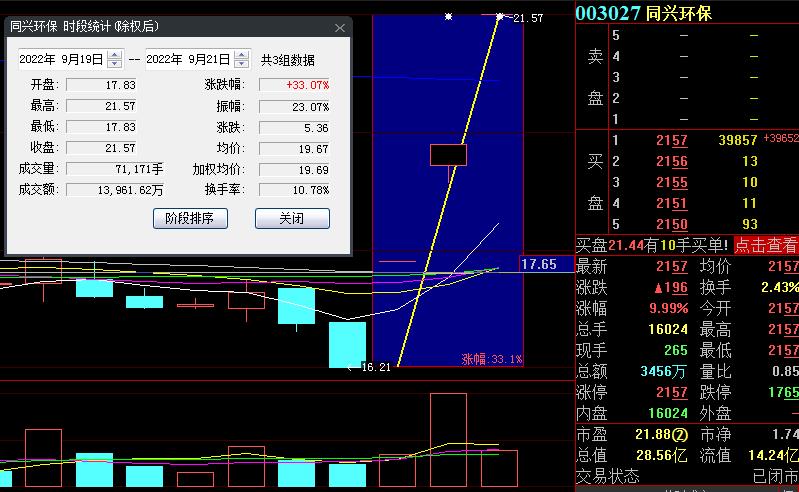Screen dimensions: 799x492
Task: Increase the end date using the up arrow
Action: 241,55
